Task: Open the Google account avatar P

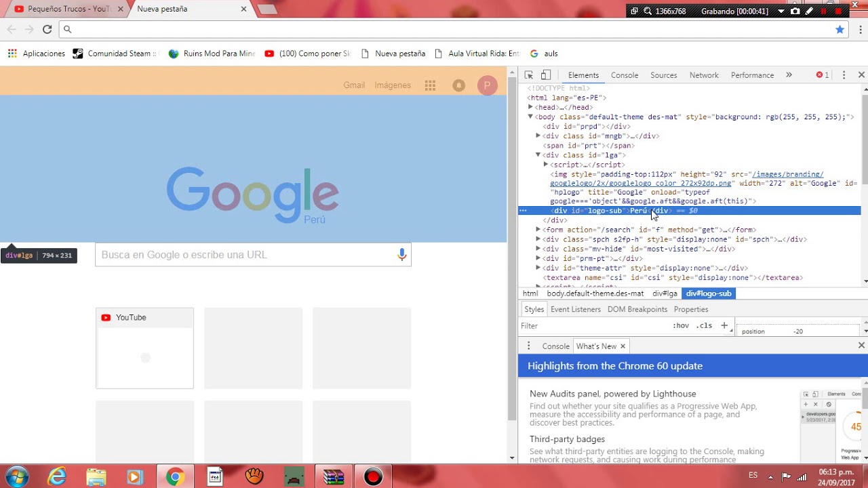Action: pyautogui.click(x=487, y=85)
